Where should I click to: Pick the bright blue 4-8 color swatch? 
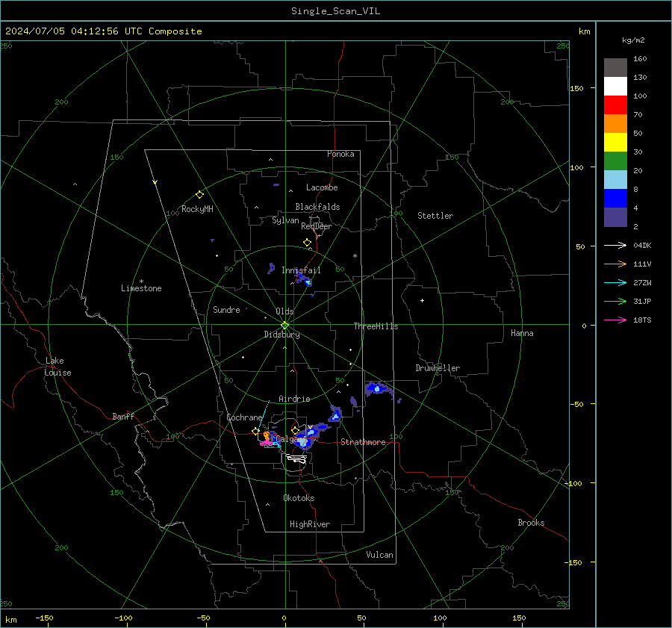tap(615, 199)
